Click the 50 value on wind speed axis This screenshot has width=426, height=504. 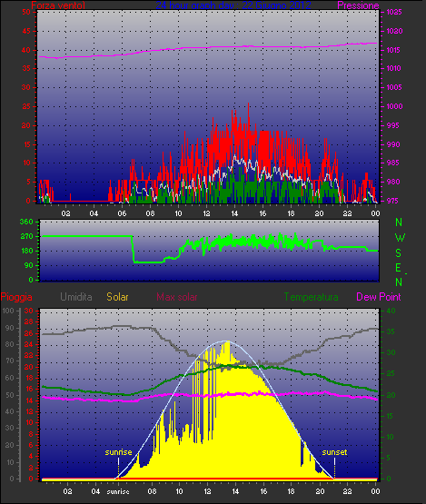pyautogui.click(x=26, y=12)
